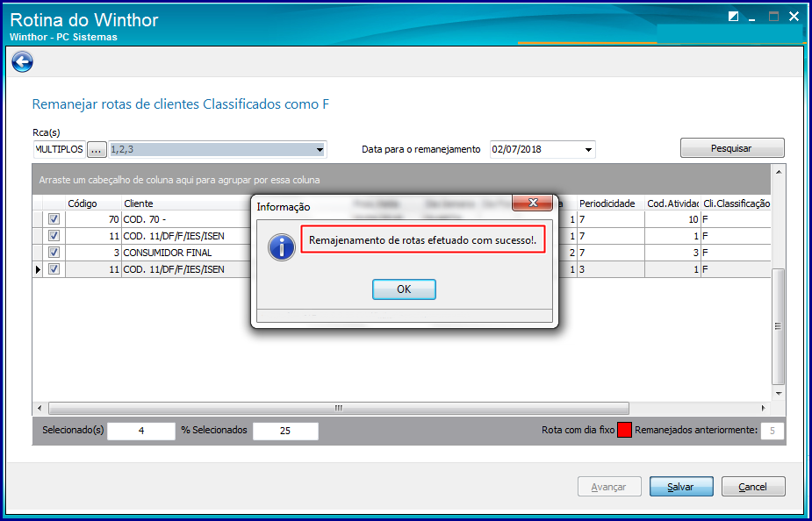Sort by the Código column header
The height and width of the screenshot is (521, 812).
pyautogui.click(x=93, y=203)
